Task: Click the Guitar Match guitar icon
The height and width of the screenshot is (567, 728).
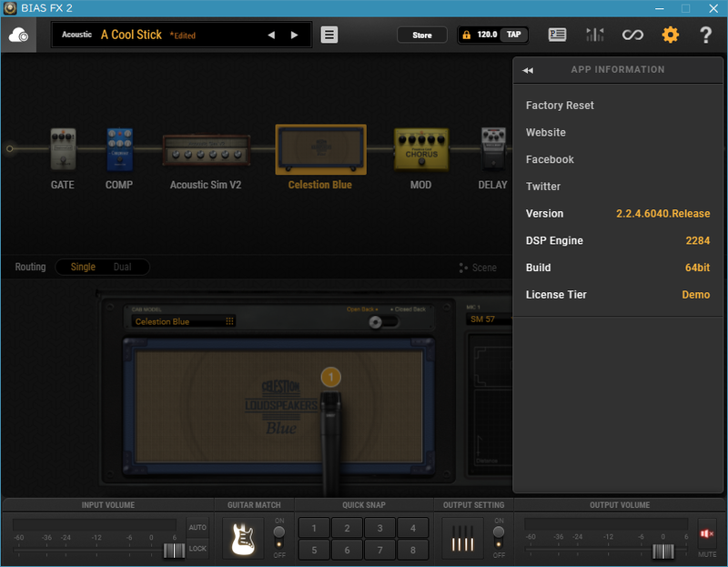Action: pos(243,538)
